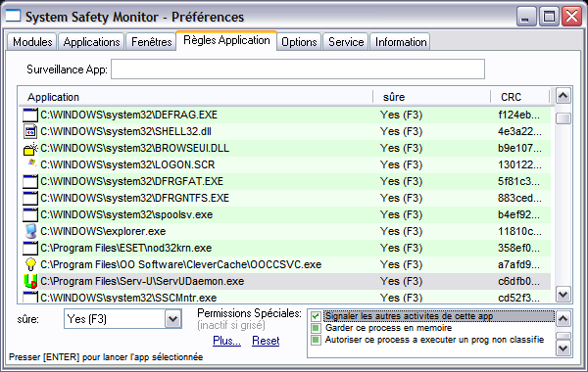Switch to the Applications tab

click(x=91, y=41)
